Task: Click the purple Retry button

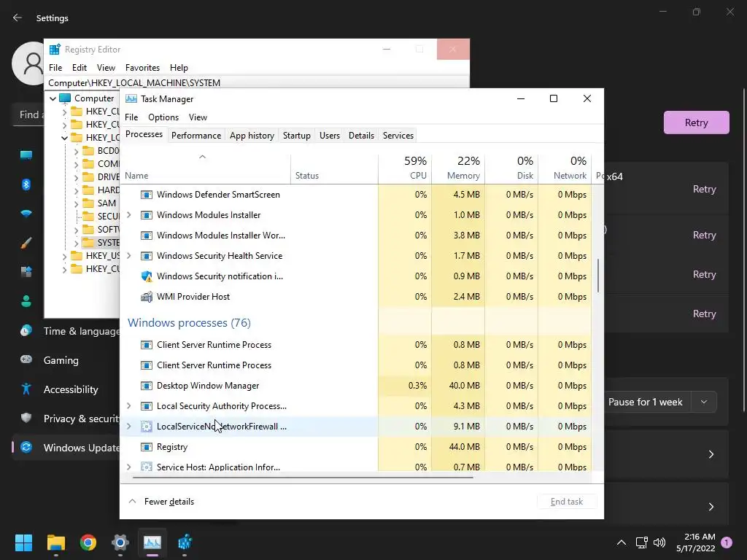Action: click(696, 122)
